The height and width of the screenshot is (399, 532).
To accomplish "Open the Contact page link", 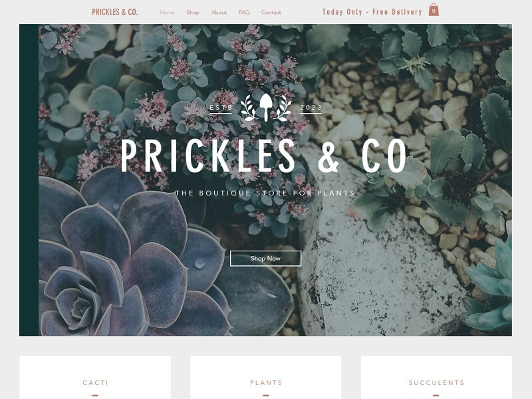I will click(x=271, y=12).
